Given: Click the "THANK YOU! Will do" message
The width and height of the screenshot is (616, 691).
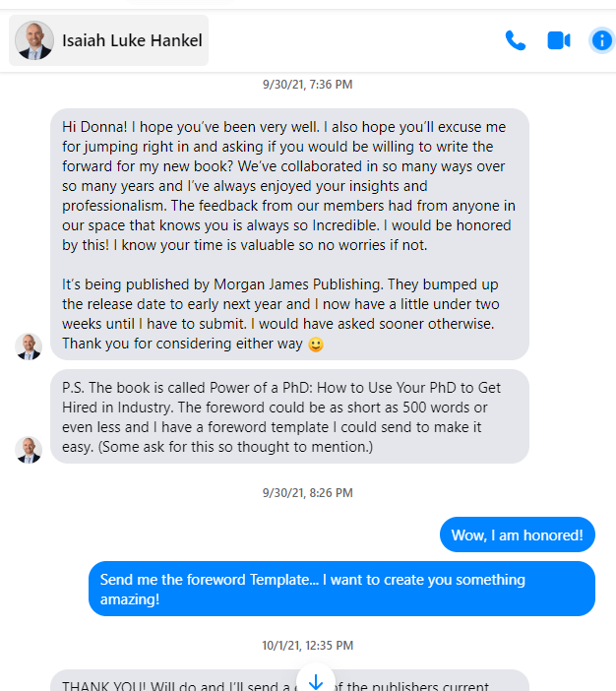Looking at the screenshot, I should pos(177,683).
